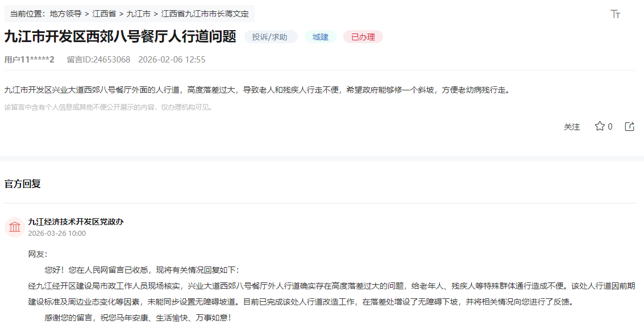Image resolution: width=644 pixels, height=333 pixels.
Task: Click the 已办理 status tag
Action: tap(363, 37)
